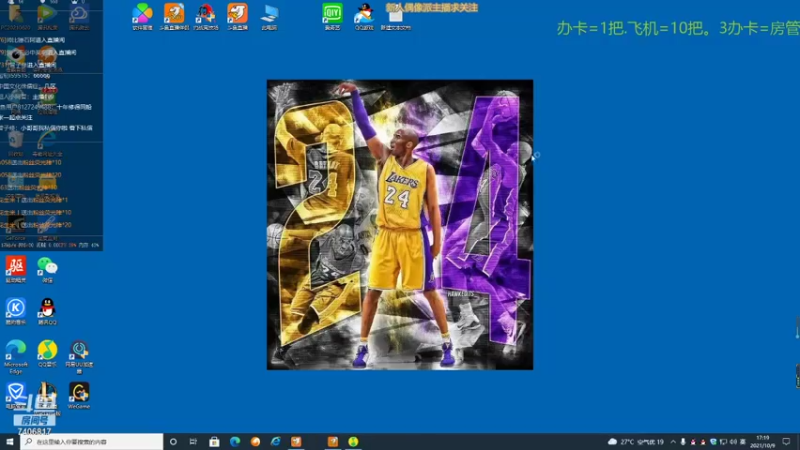Image resolution: width=800 pixels, height=450 pixels.
Task: Open the volume control tray icon
Action: pos(733,442)
